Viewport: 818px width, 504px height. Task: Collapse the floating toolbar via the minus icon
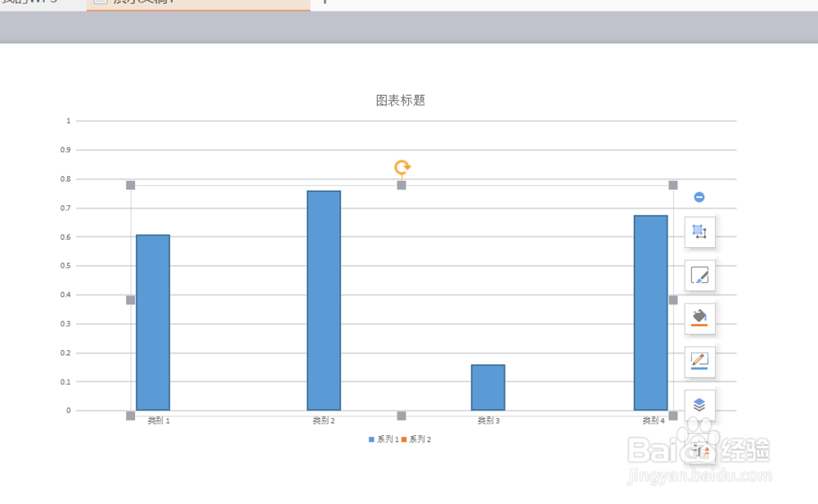(x=699, y=196)
